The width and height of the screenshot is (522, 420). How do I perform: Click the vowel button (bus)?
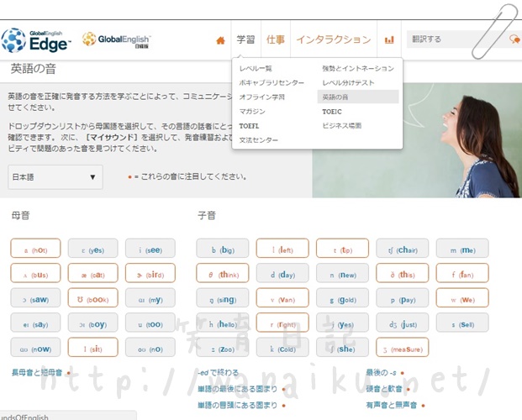tap(35, 273)
